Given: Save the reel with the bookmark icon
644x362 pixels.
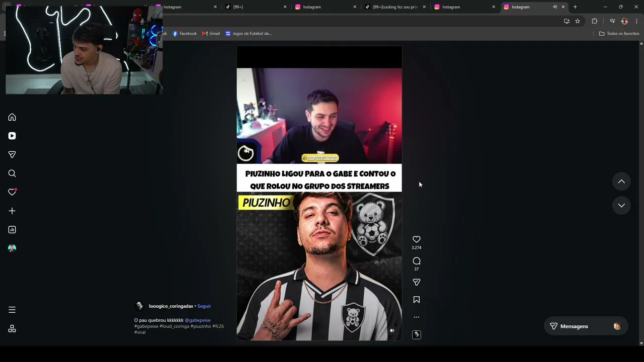Looking at the screenshot, I should coord(417,300).
